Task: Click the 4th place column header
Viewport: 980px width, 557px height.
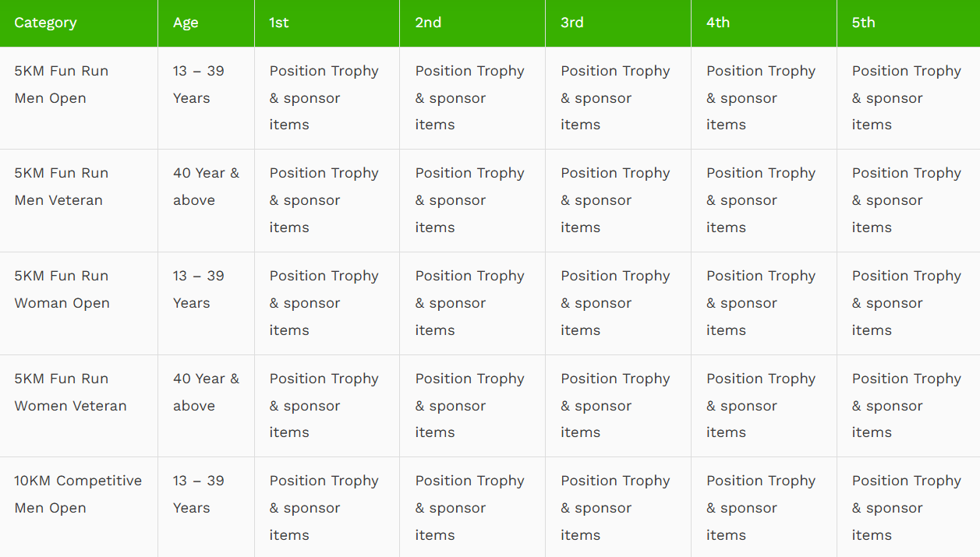Action: coord(718,23)
